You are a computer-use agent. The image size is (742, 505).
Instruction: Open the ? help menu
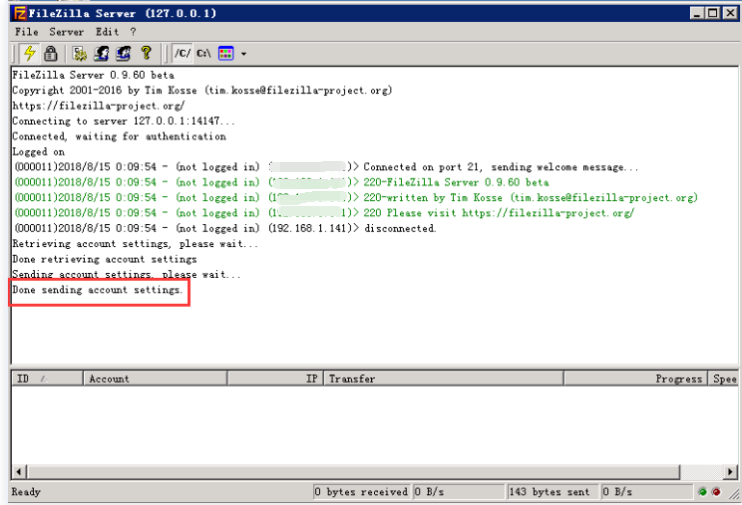tap(133, 32)
